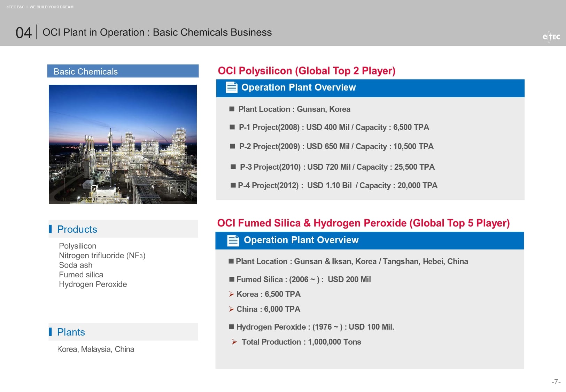This screenshot has width=566, height=392.
Task: Click 'Nitrogen trifluoride (NF3)' product entry
Action: coord(102,255)
